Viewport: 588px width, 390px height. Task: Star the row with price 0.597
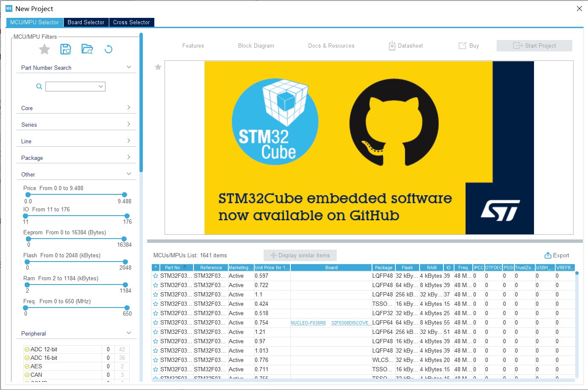pos(156,276)
